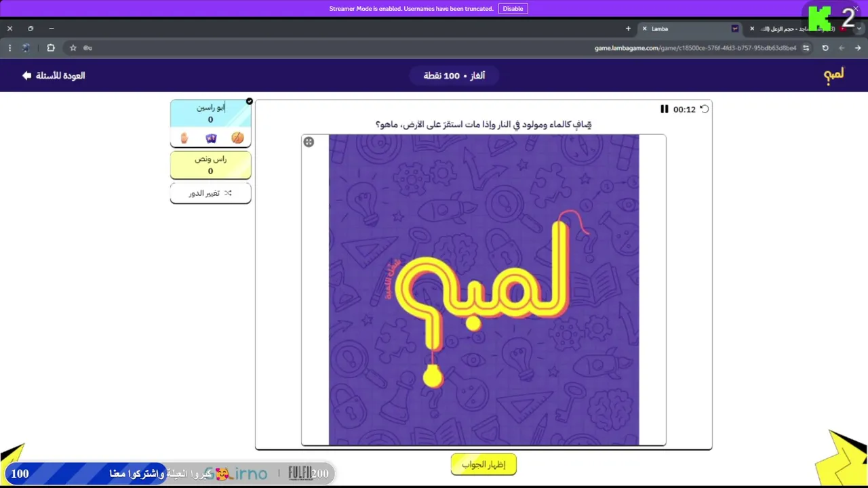
Task: Click the address bar URL game.lambagame.com
Action: [x=695, y=48]
